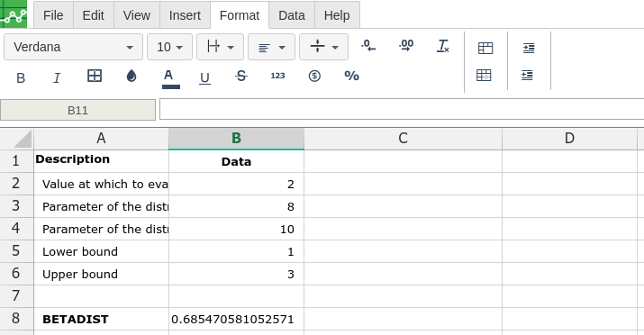This screenshot has width=644, height=335.
Task: Toggle bold formatting
Action: tap(21, 77)
